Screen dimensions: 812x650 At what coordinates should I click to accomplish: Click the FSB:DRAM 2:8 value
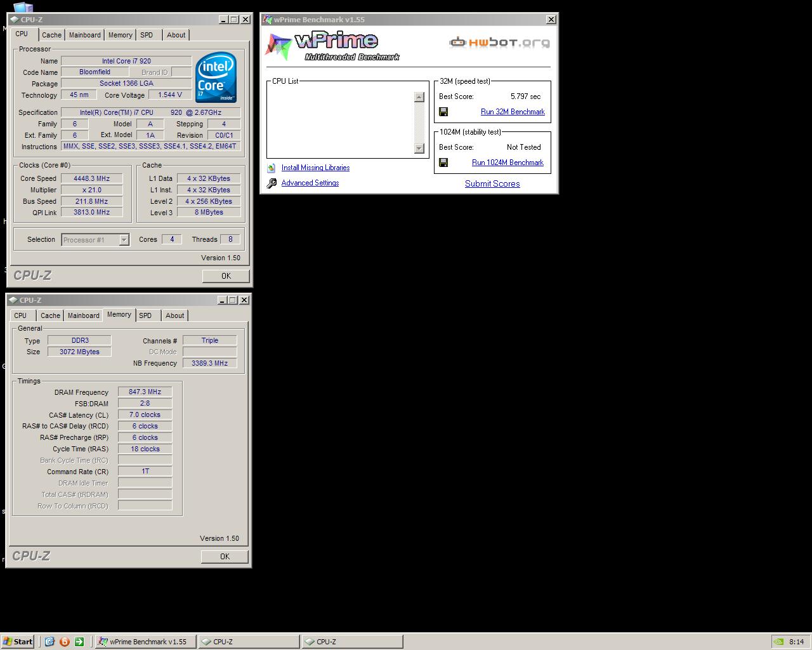tap(145, 403)
